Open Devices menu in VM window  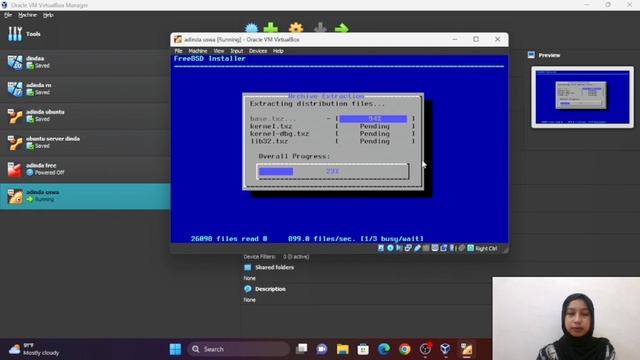click(258, 51)
